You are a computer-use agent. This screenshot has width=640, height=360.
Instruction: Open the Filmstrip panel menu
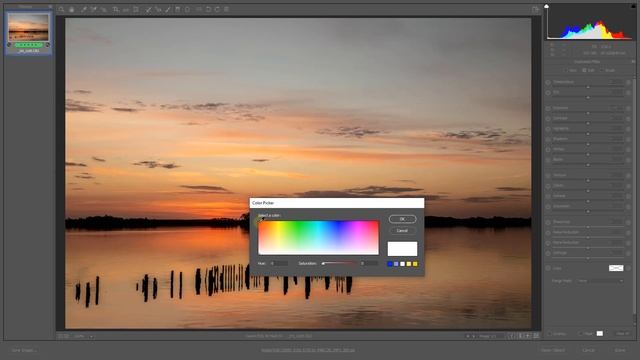50,7
